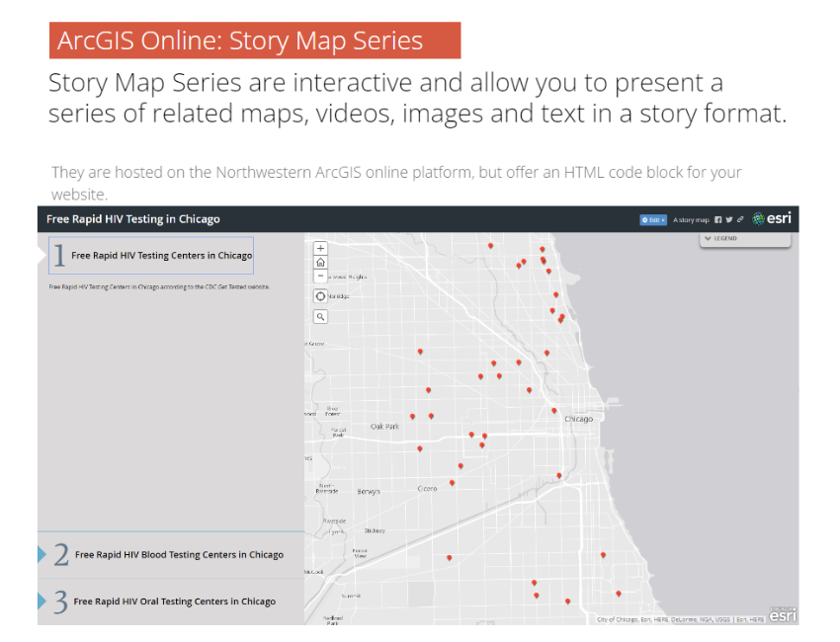Click the Berwyn map label
Image resolution: width=840 pixels, height=642 pixels.
pos(369,492)
